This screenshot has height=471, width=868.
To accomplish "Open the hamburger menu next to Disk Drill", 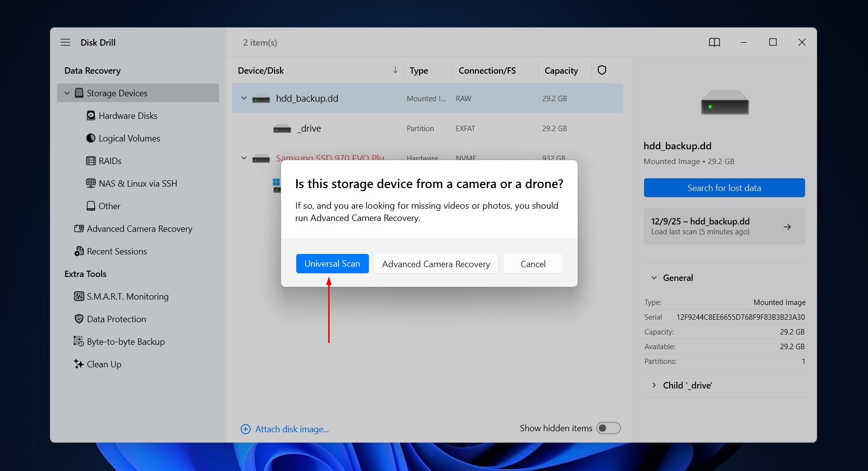I will pos(65,43).
